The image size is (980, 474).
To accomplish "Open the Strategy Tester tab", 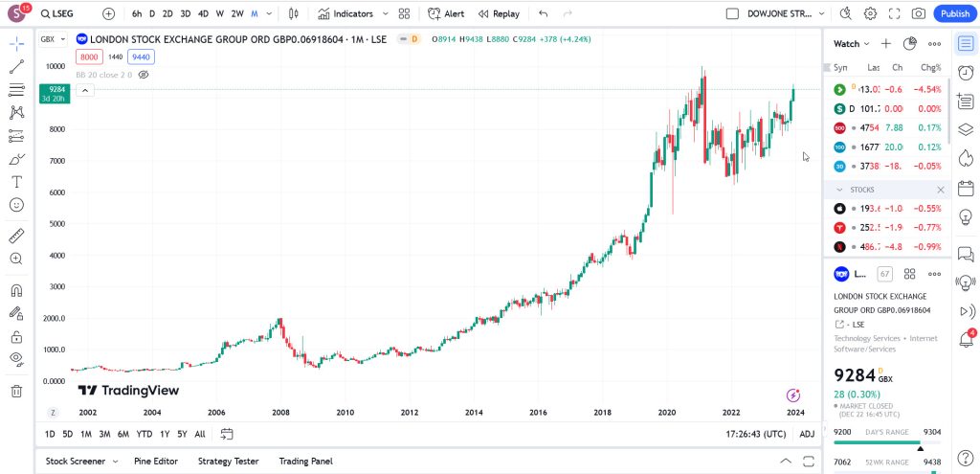I will click(228, 461).
